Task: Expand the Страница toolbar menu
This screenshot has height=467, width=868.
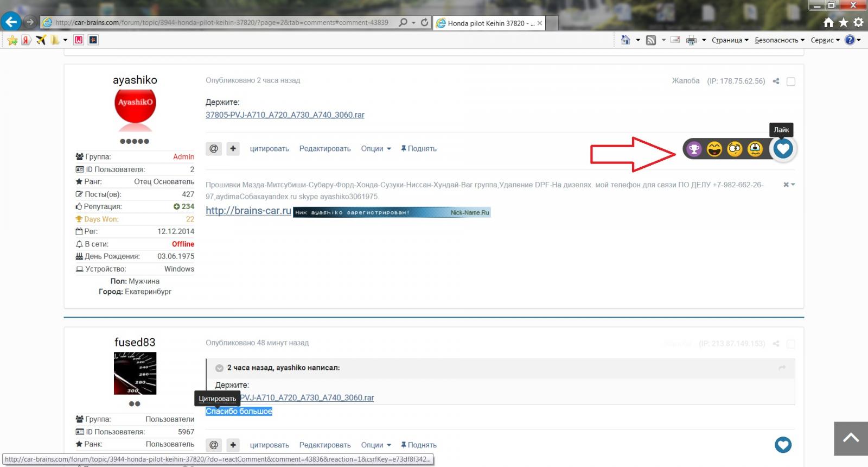Action: [x=729, y=40]
